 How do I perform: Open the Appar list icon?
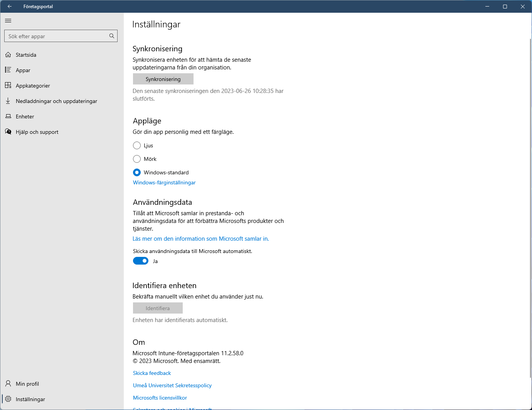pyautogui.click(x=8, y=70)
